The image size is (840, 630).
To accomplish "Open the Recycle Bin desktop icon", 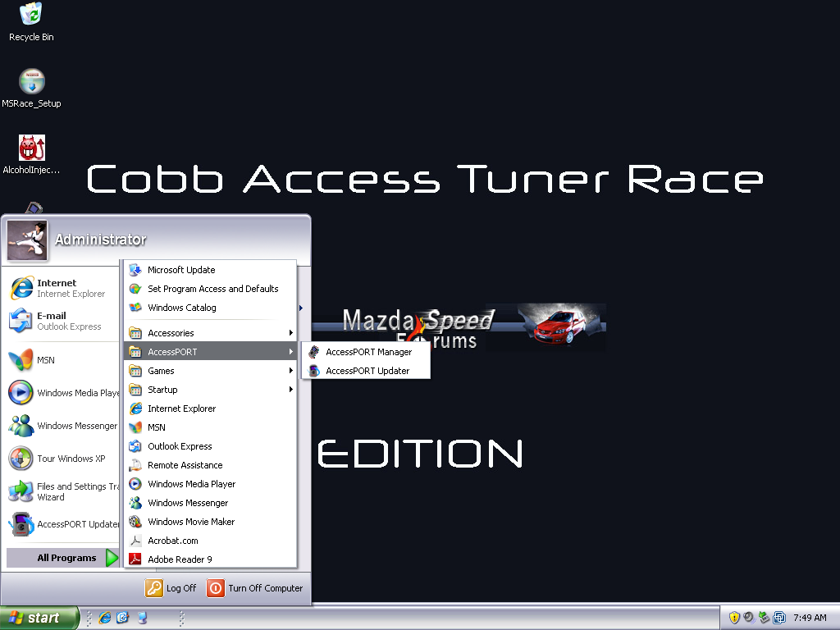I will pyautogui.click(x=32, y=21).
